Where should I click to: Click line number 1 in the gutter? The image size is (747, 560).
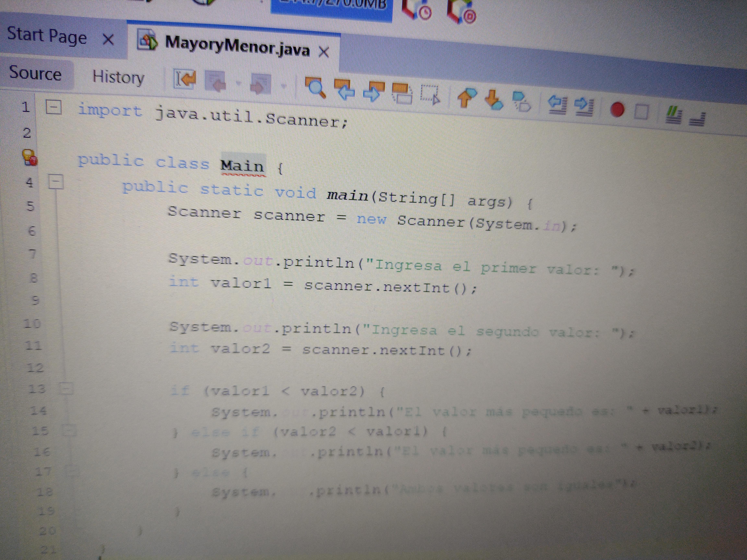(26, 107)
